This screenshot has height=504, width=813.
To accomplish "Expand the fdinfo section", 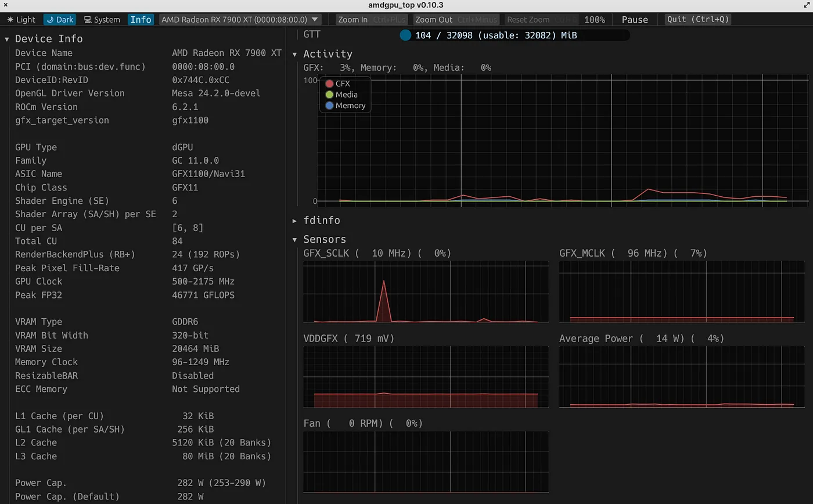I will (295, 221).
